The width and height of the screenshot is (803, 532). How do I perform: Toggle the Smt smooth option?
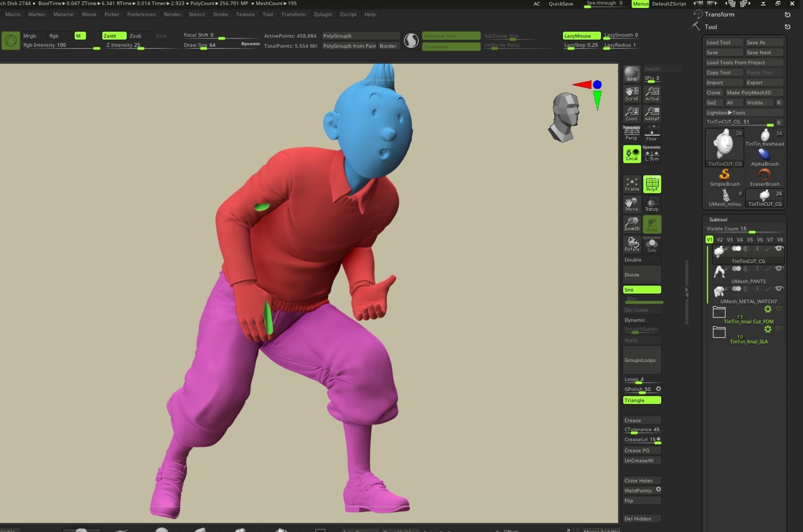point(642,290)
